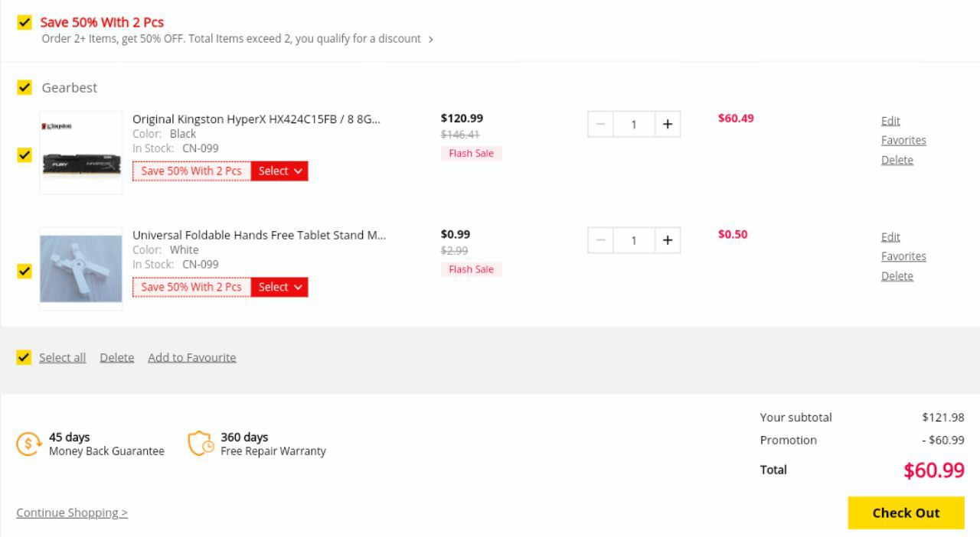
Task: Follow the Continue Shopping link
Action: tap(72, 513)
